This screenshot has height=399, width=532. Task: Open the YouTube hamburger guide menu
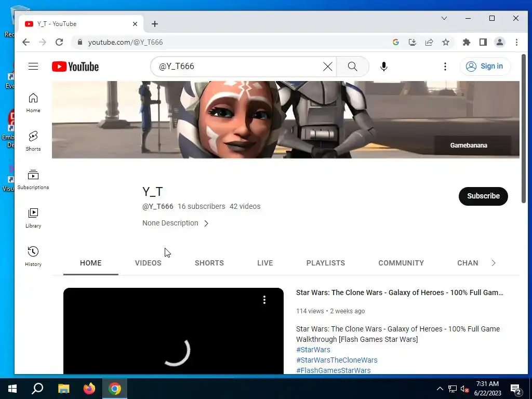pyautogui.click(x=33, y=66)
